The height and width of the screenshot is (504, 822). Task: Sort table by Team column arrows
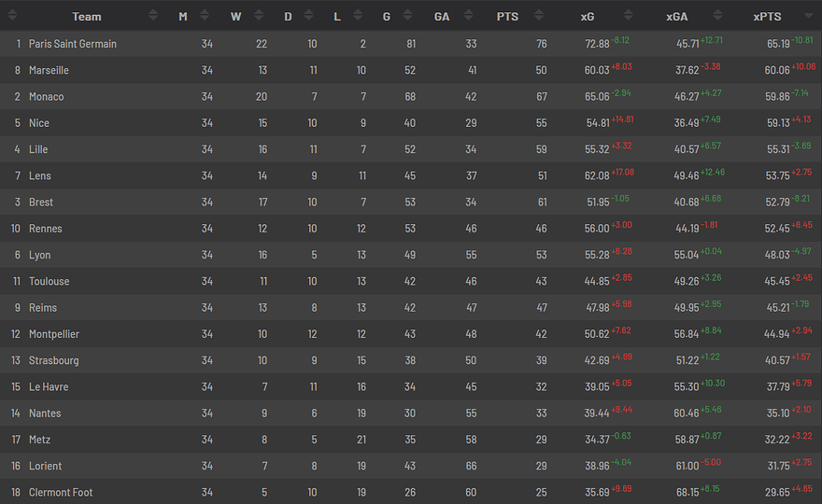pos(153,16)
